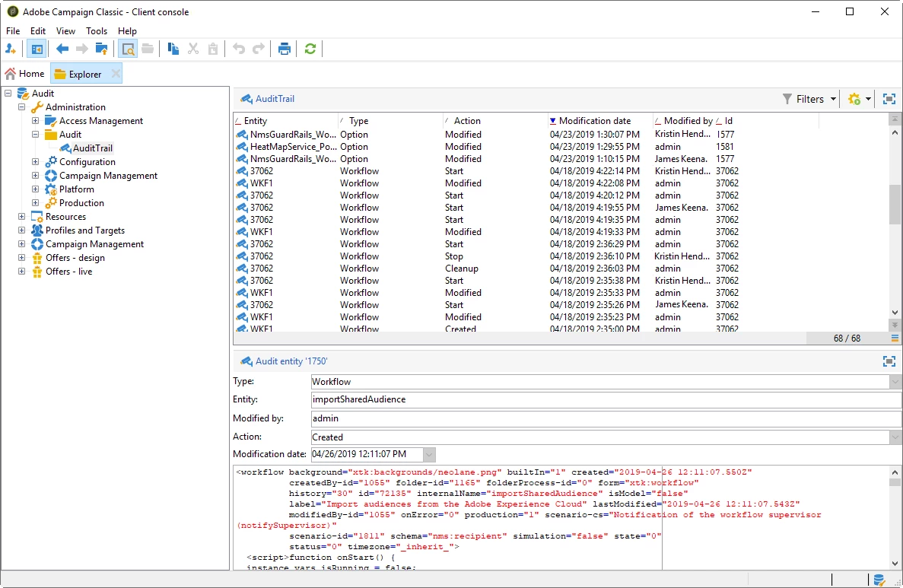
Task: Expand the Platform node
Action: tap(35, 189)
